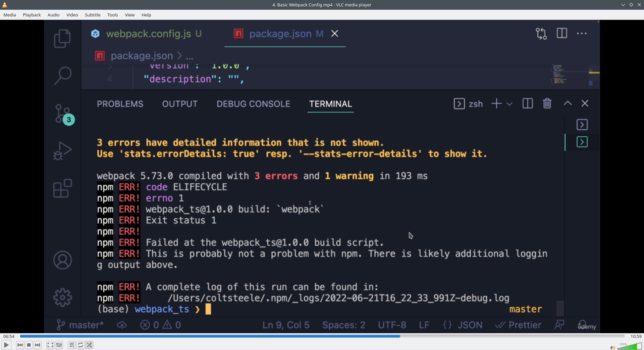Open changes compare icon in editor toolbar

pos(541,34)
